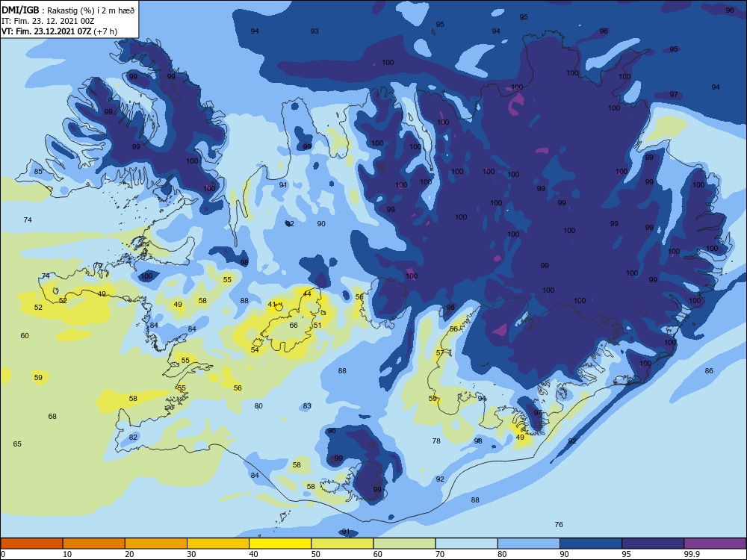Click the humidity value '79' on the map
This screenshot has width=747, height=560.
(98, 266)
